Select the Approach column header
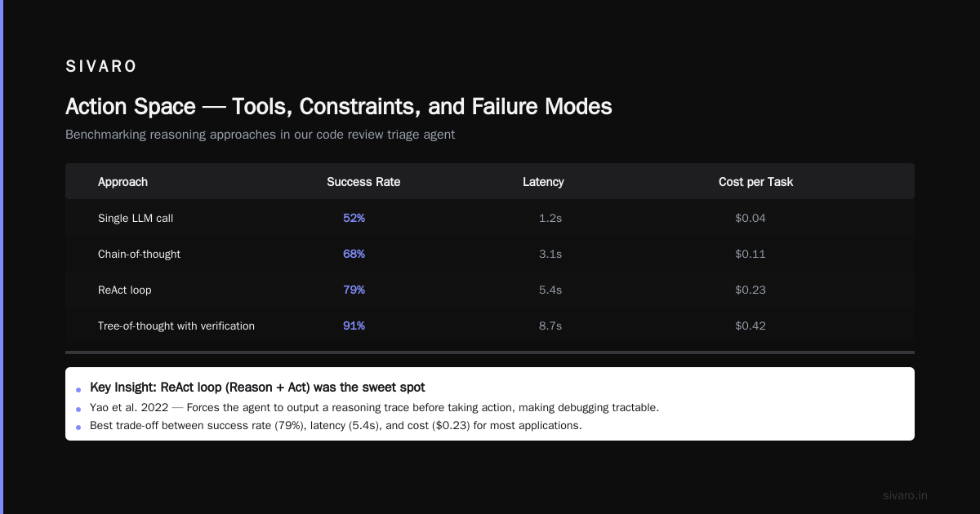The width and height of the screenshot is (980, 514). click(122, 182)
